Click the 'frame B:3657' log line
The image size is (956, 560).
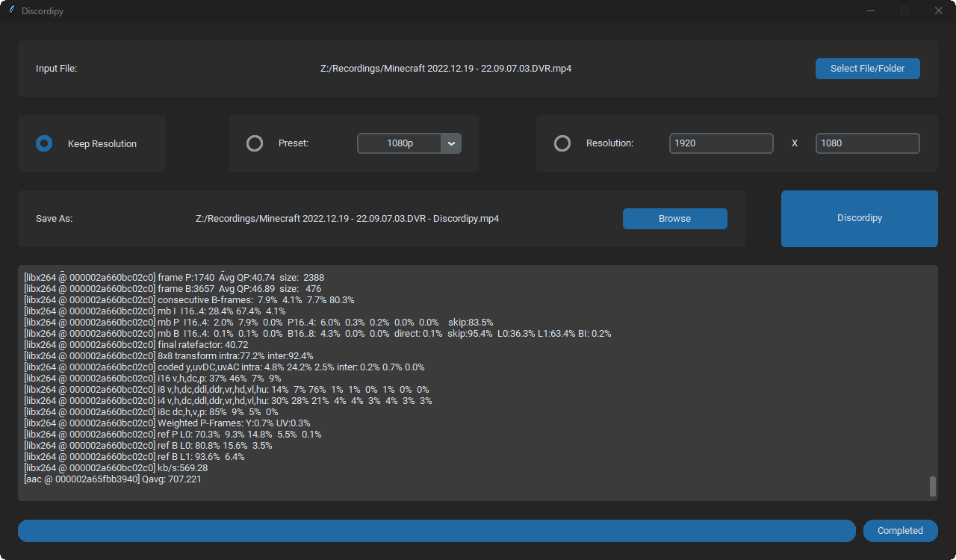click(x=173, y=289)
